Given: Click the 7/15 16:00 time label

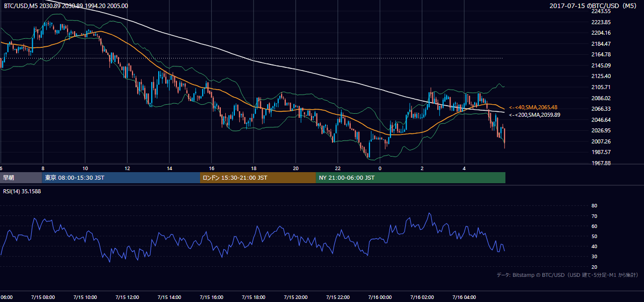Looking at the screenshot, I should coord(212,297).
